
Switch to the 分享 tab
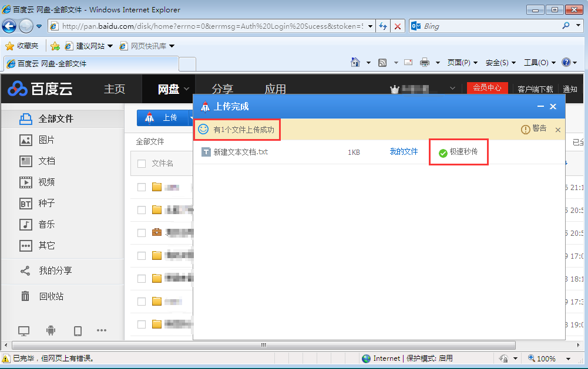click(x=223, y=89)
